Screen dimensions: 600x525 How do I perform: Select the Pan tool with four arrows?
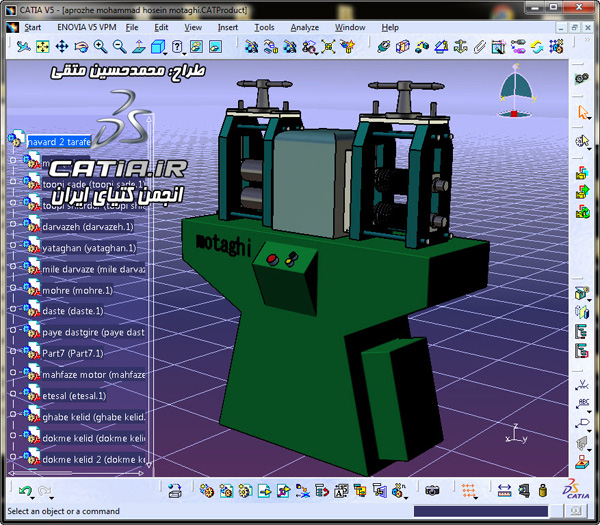click(x=62, y=47)
